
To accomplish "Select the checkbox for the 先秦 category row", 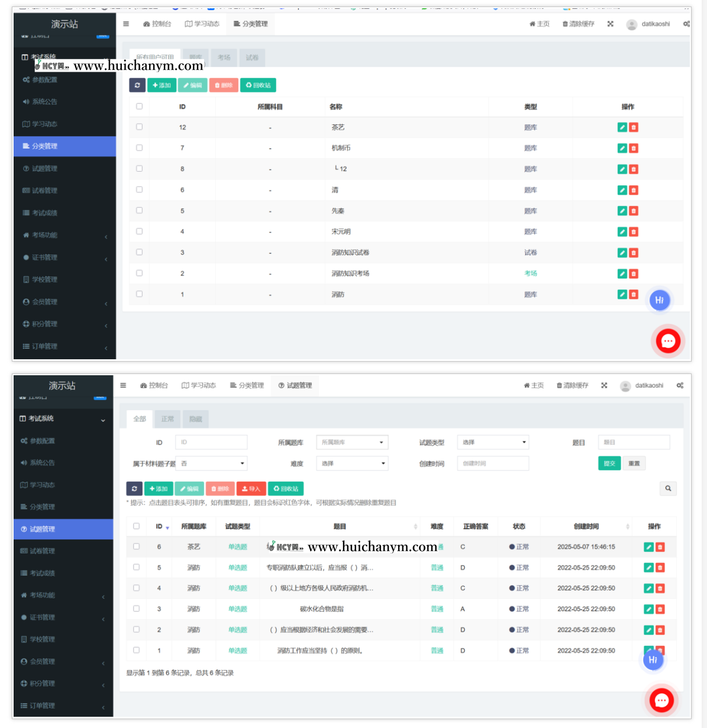I will point(140,210).
